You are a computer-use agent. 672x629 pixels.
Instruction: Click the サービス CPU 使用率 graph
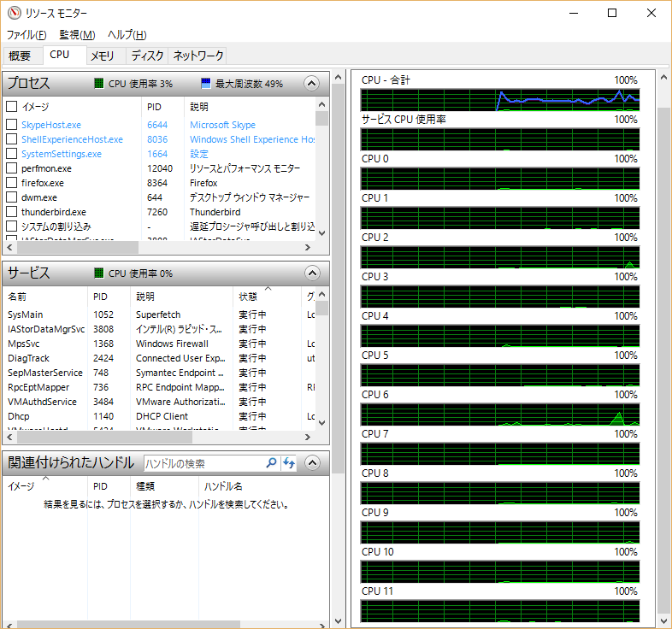[x=500, y=139]
